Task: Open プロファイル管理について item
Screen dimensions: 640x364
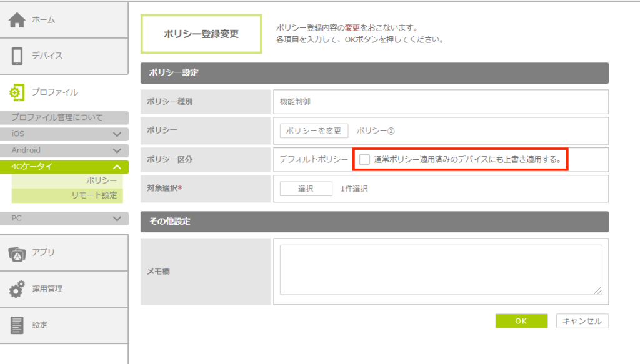Action: (57, 117)
